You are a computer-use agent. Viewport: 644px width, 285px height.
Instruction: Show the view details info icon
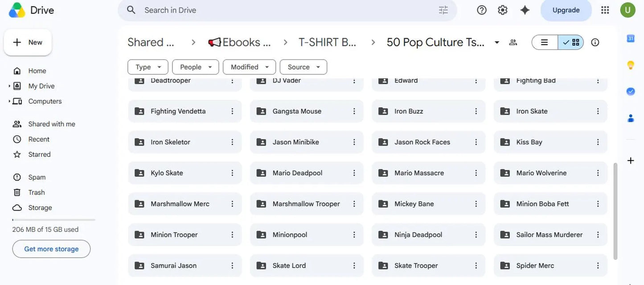[x=595, y=42]
